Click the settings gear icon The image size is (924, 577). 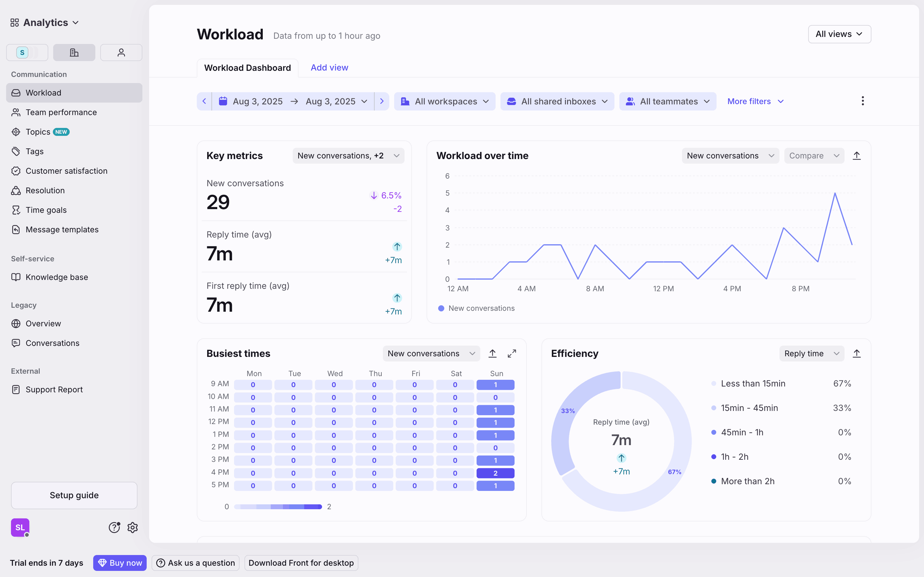[x=133, y=528]
